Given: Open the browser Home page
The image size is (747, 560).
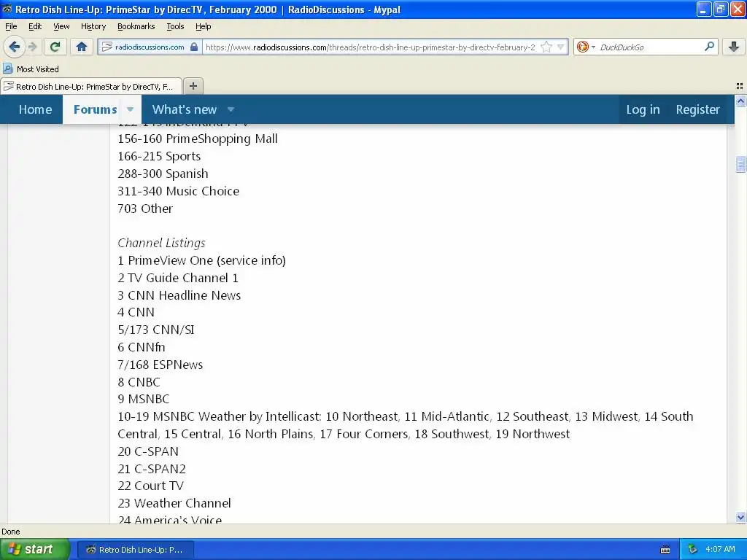Looking at the screenshot, I should coord(82,47).
